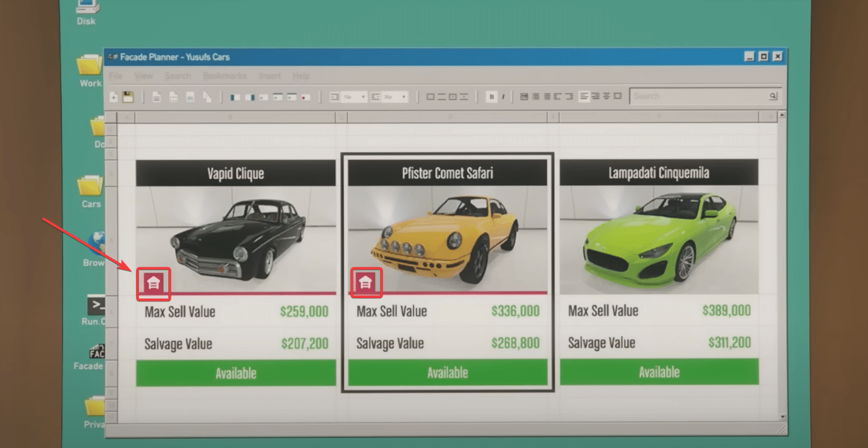The width and height of the screenshot is (868, 448).
Task: Click Available under Vapid Clique
Action: (x=236, y=373)
